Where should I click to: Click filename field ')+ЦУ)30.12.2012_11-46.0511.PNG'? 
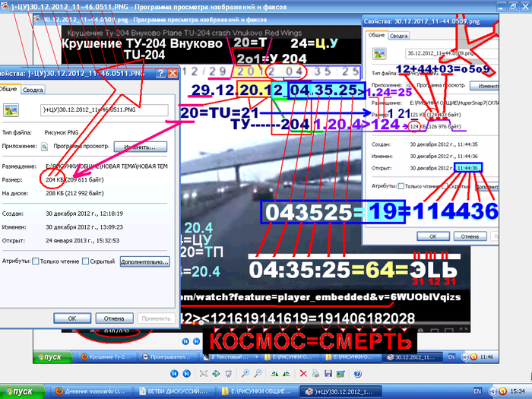[x=104, y=110]
